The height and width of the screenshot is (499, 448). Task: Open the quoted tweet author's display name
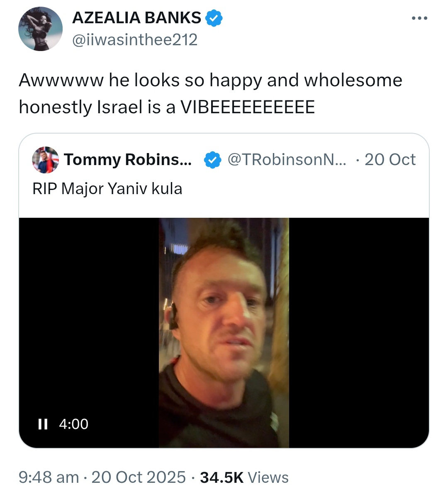point(128,160)
